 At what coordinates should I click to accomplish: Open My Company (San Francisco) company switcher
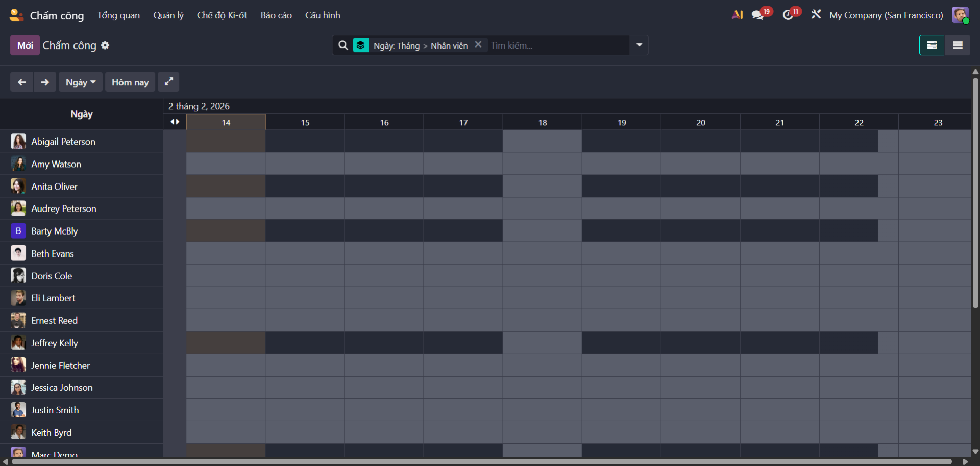tap(886, 15)
